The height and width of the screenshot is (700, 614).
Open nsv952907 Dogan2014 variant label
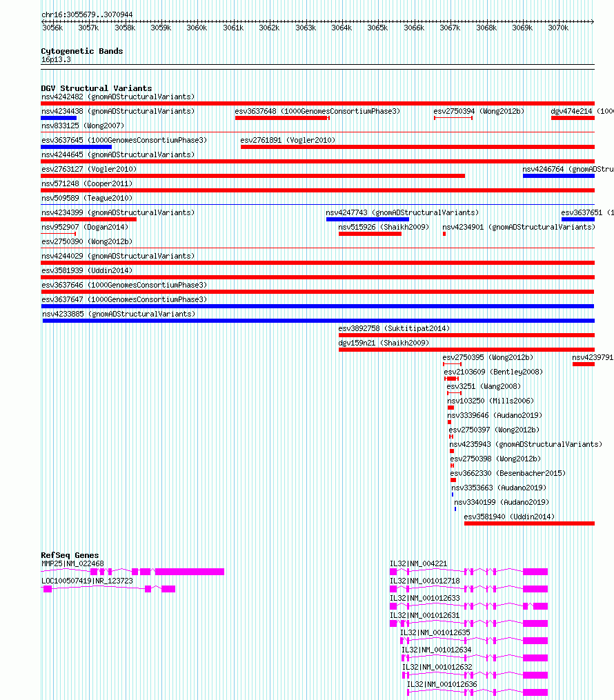[x=85, y=227]
